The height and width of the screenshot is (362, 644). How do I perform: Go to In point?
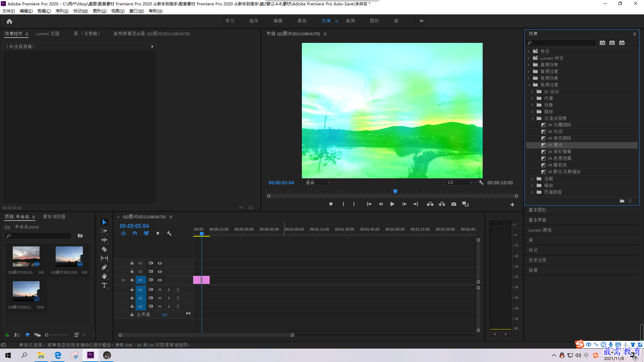[369, 204]
